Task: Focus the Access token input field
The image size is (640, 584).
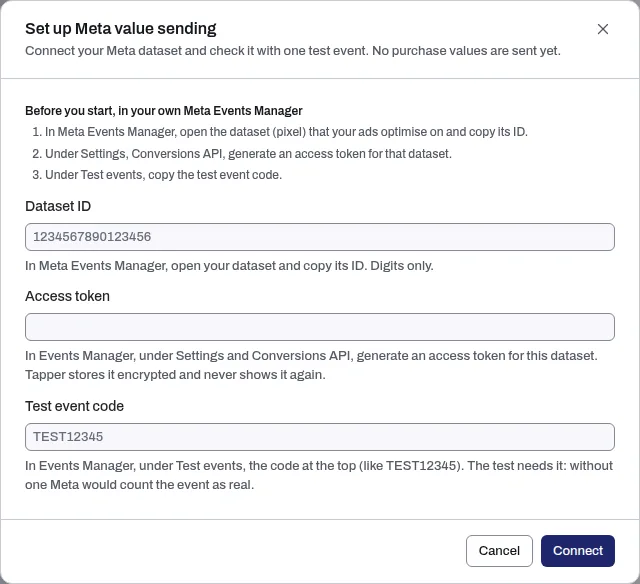Action: pos(320,327)
